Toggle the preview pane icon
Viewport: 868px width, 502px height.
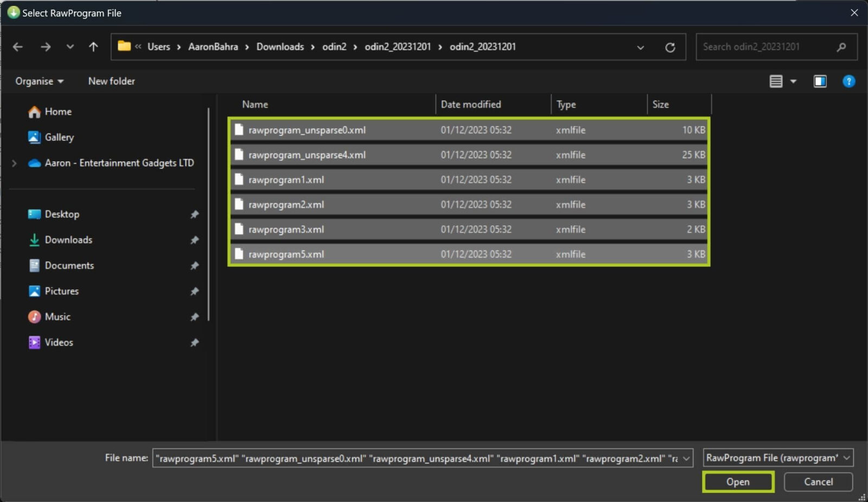pos(820,80)
